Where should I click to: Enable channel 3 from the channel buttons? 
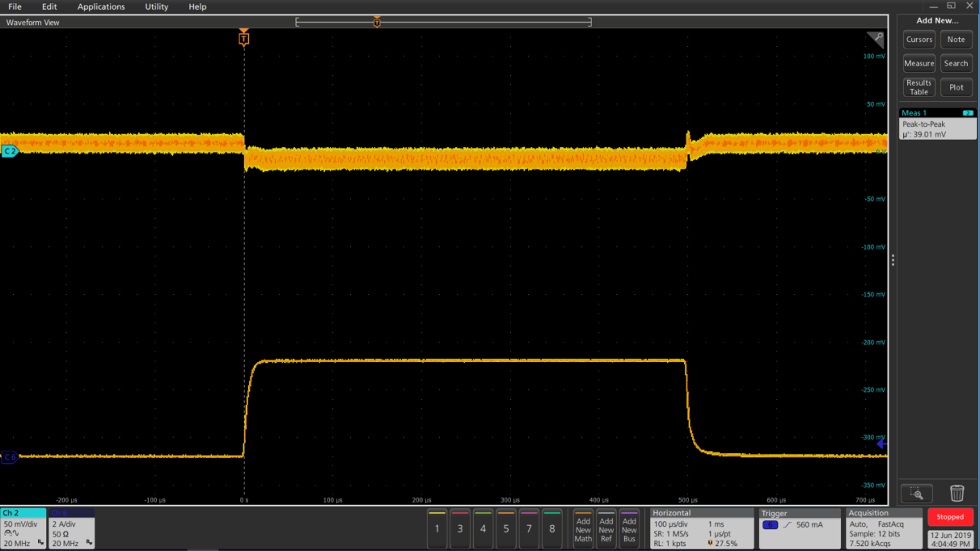460,528
